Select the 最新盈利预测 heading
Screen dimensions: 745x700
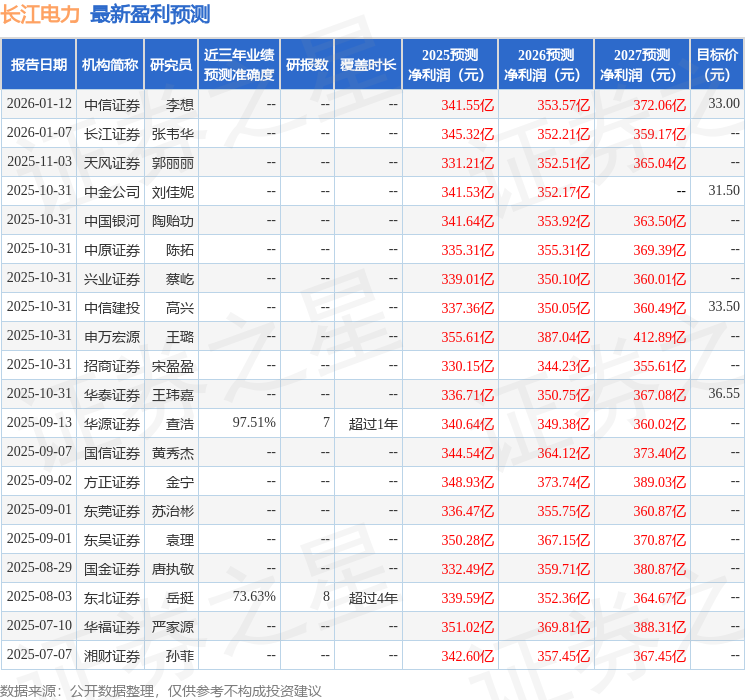pos(150,14)
